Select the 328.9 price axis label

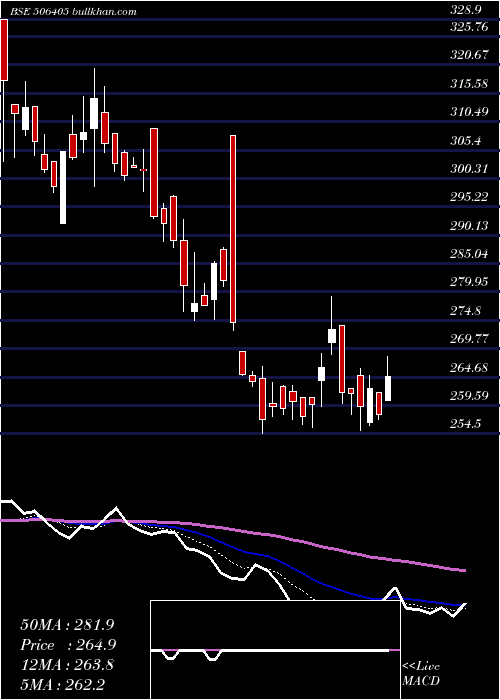click(x=466, y=11)
